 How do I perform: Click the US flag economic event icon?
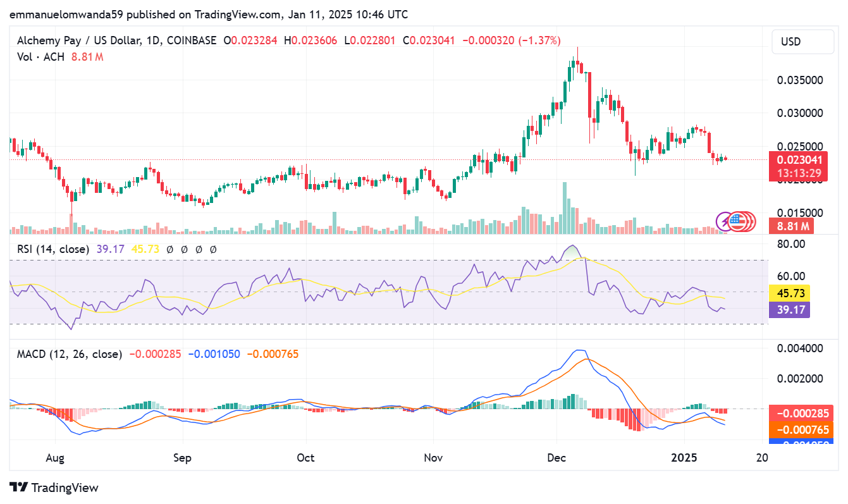click(736, 221)
